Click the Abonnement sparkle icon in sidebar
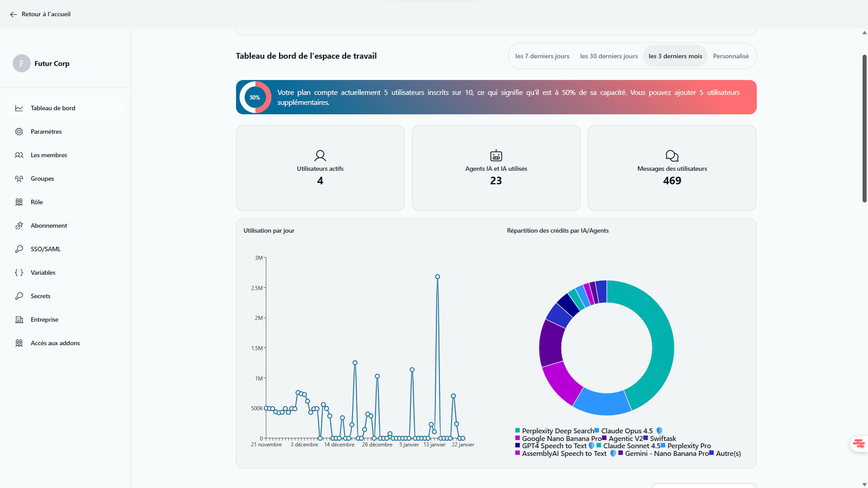 [x=19, y=226]
